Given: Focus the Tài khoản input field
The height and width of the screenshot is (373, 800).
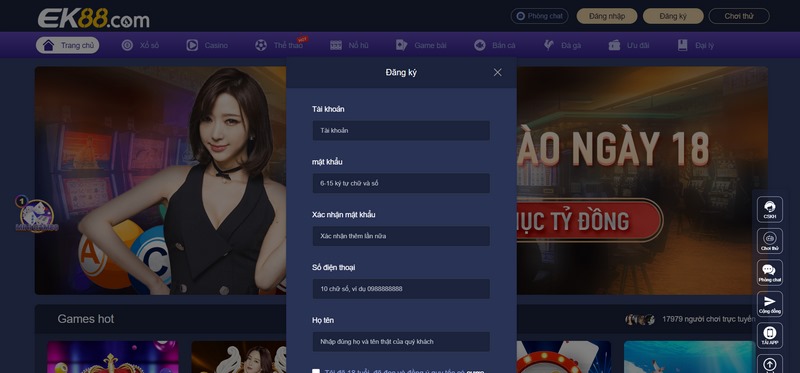Looking at the screenshot, I should (401, 131).
